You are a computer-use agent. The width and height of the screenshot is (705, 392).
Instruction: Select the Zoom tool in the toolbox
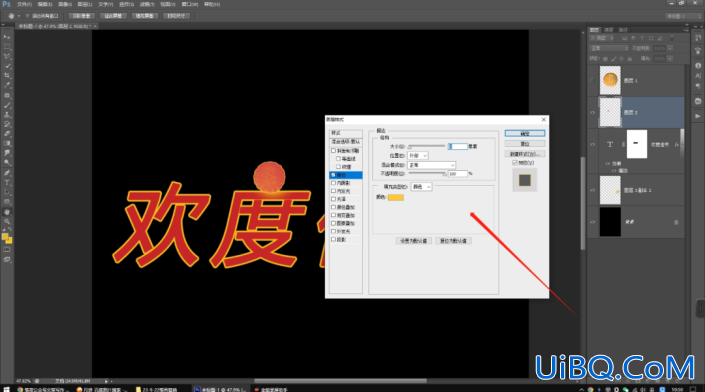7,221
